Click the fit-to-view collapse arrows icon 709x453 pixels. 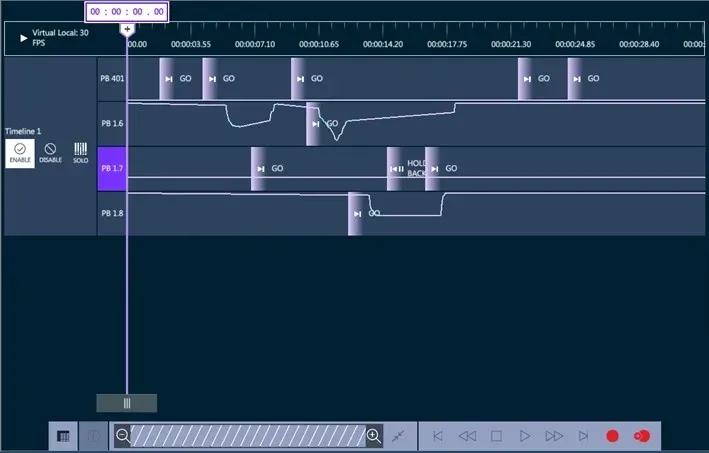398,436
